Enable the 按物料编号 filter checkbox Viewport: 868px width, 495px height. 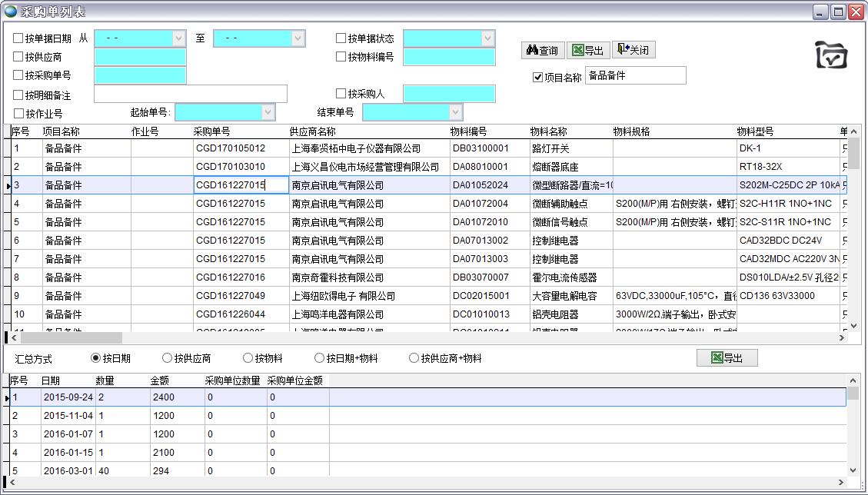340,57
